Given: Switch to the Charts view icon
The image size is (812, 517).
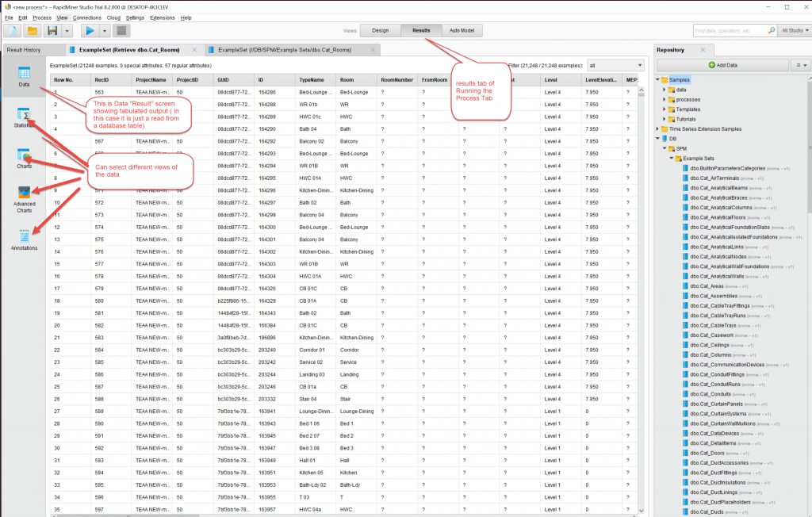Looking at the screenshot, I should [x=24, y=158].
